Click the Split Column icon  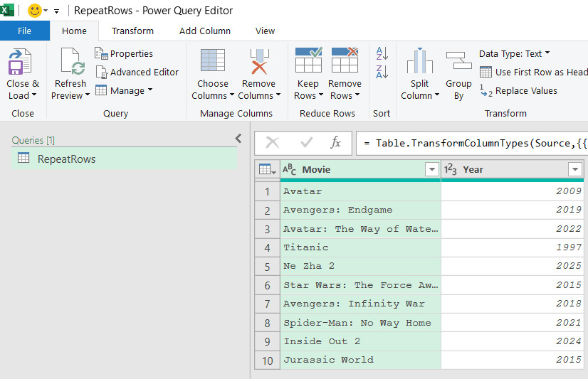pyautogui.click(x=419, y=63)
